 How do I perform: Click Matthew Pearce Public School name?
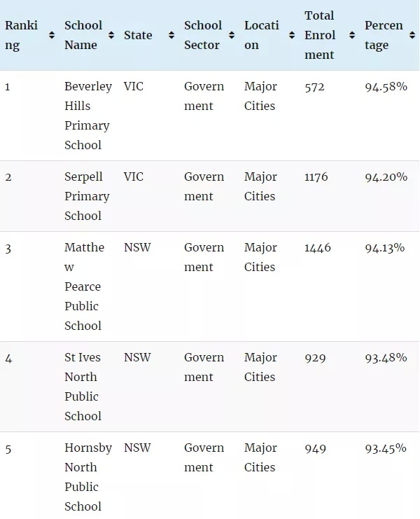pos(84,286)
